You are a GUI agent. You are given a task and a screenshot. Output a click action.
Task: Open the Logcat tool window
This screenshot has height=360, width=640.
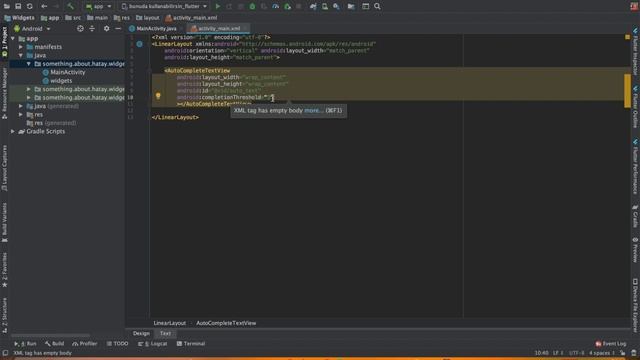click(x=153, y=344)
